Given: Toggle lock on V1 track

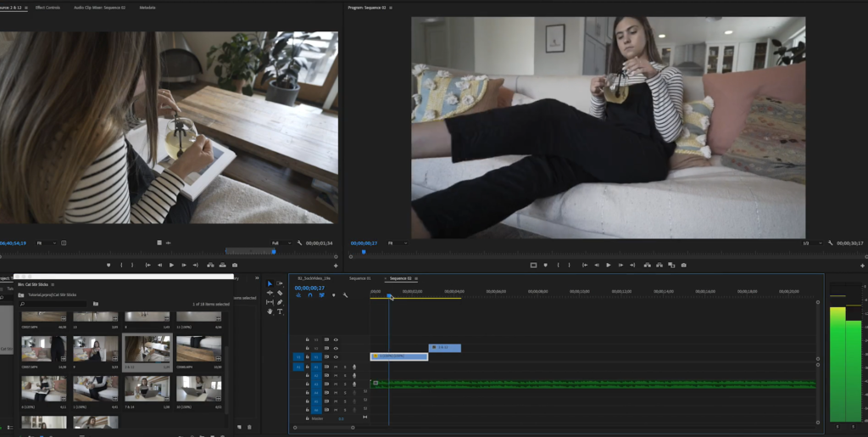Looking at the screenshot, I should tap(307, 357).
